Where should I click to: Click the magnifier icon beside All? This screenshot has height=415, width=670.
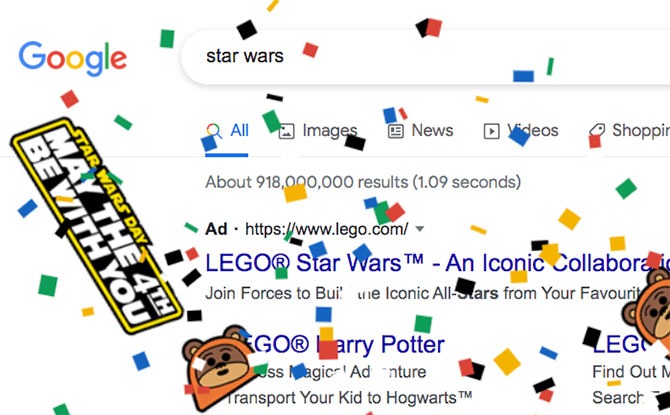[214, 131]
